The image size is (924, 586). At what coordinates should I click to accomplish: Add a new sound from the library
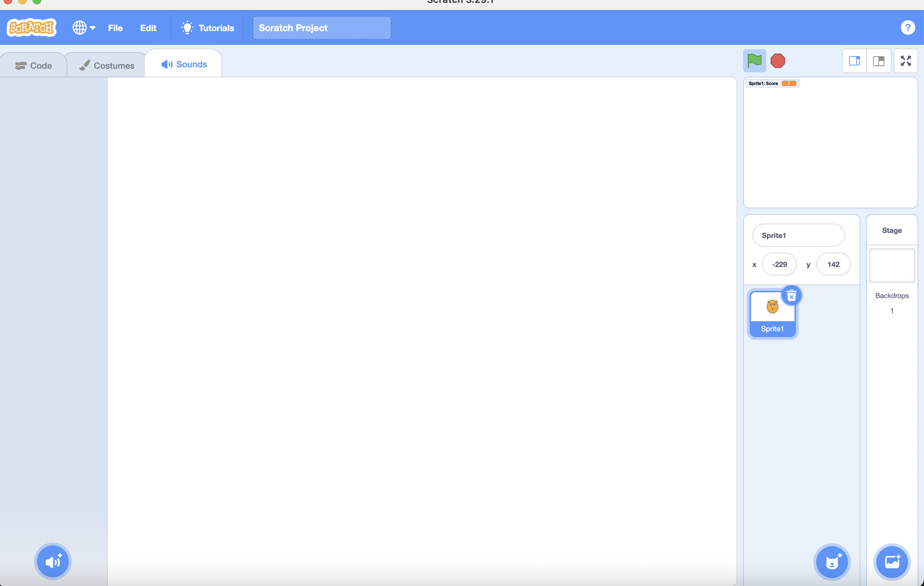click(x=52, y=561)
